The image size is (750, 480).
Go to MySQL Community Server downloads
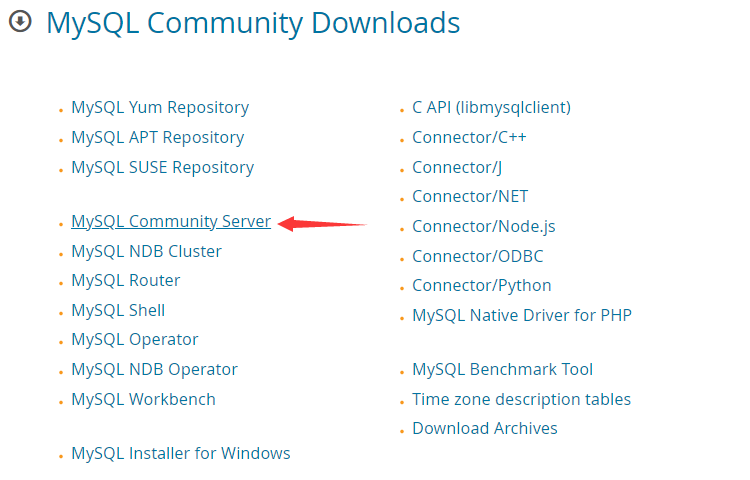coord(171,221)
